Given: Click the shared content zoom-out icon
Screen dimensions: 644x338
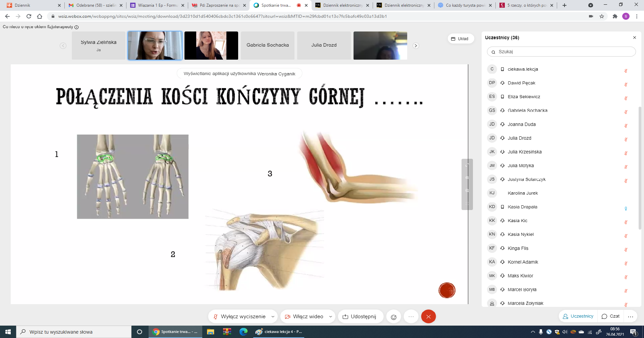Looking at the screenshot, I should pos(467,191).
